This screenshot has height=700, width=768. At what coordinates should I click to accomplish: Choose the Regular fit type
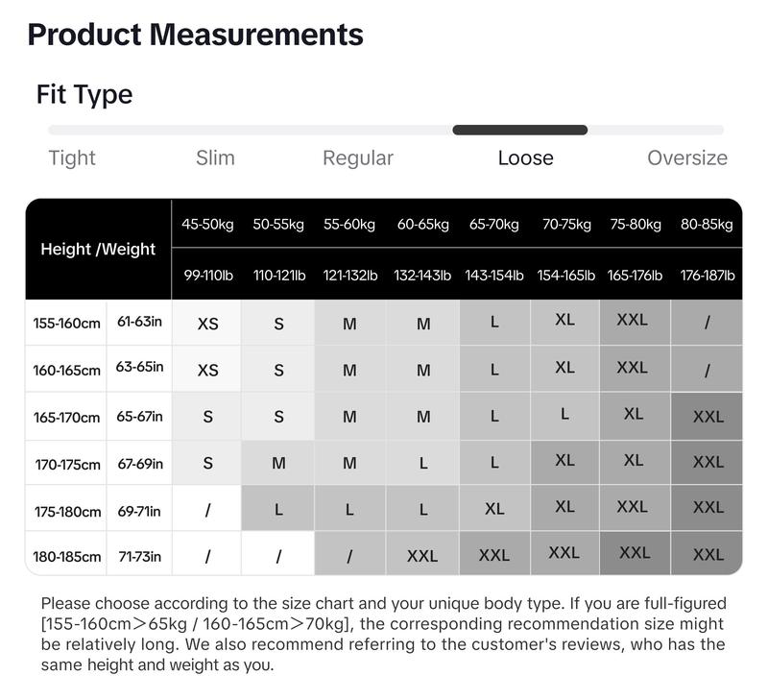[x=358, y=158]
